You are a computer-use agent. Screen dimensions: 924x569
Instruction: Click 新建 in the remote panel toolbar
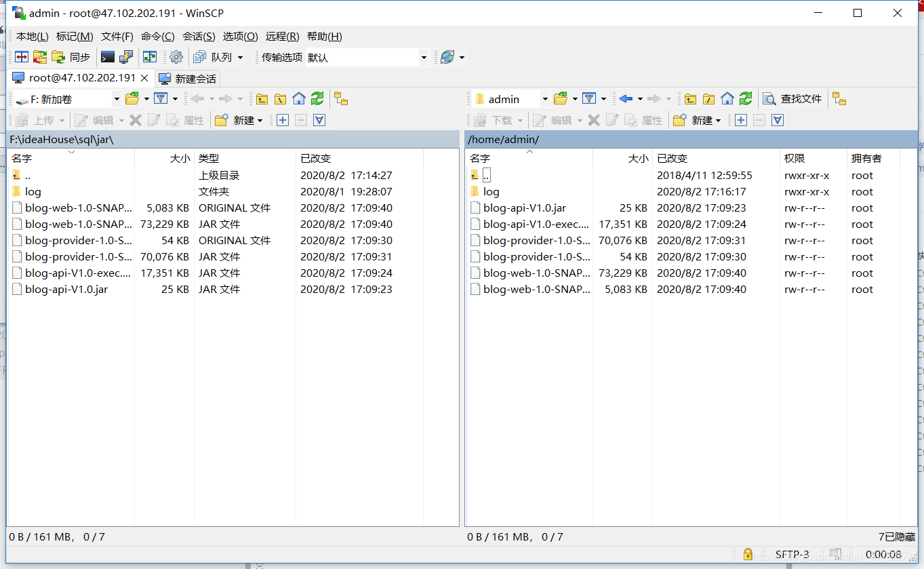697,120
